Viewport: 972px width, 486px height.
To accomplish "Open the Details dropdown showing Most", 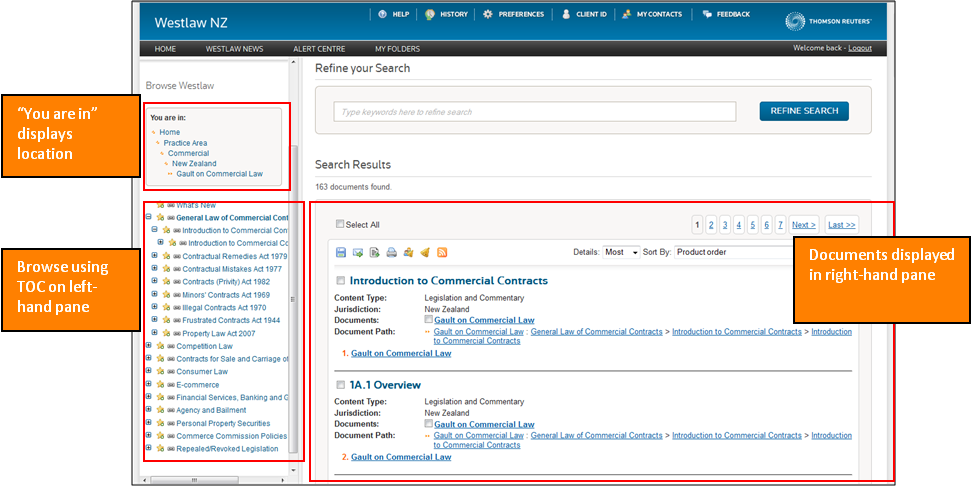I will (621, 252).
